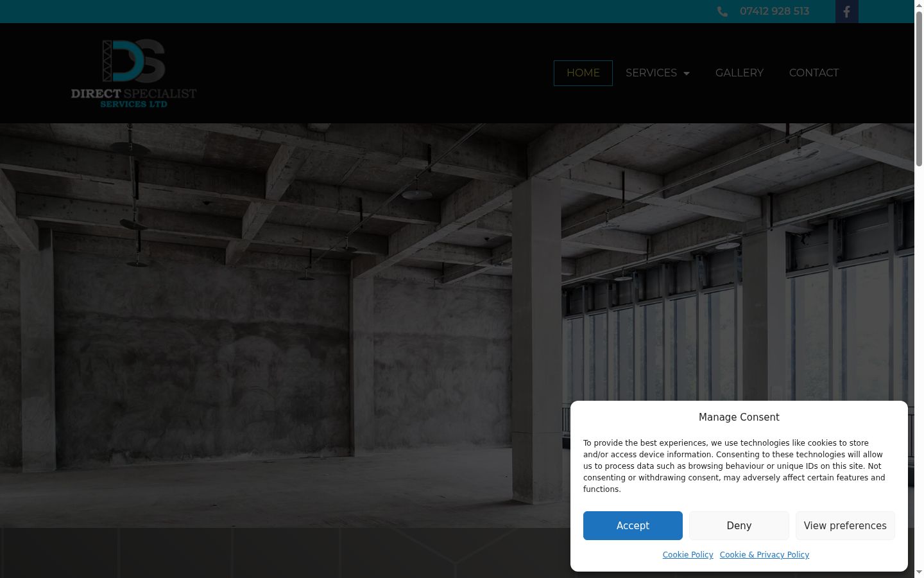Open the Cookie & Privacy Policy link
This screenshot has width=924, height=578.
[x=764, y=555]
